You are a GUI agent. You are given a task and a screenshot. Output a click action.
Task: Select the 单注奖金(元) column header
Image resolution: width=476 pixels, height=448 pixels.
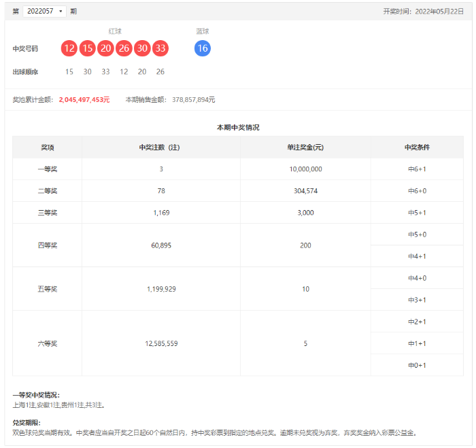305,148
